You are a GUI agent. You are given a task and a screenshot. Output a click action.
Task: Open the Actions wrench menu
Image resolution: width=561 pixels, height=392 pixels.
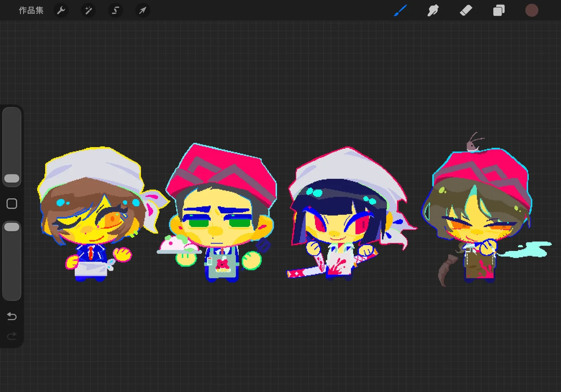pyautogui.click(x=61, y=11)
